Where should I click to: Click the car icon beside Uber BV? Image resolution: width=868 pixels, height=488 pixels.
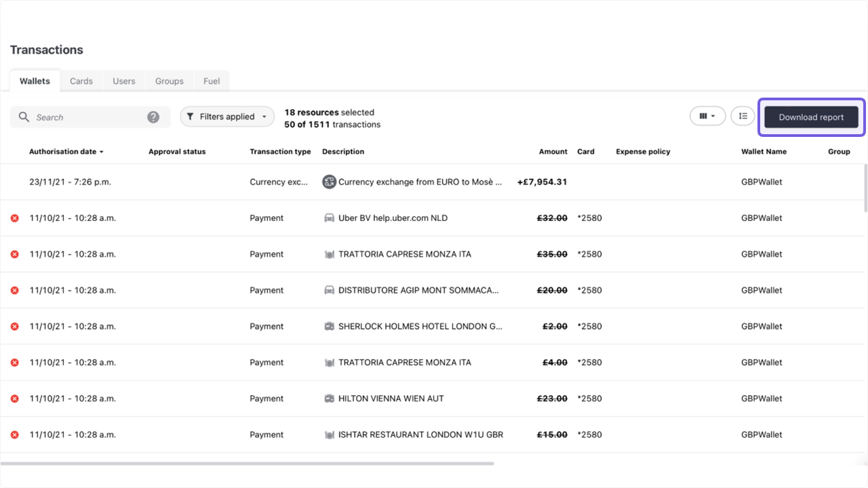330,218
